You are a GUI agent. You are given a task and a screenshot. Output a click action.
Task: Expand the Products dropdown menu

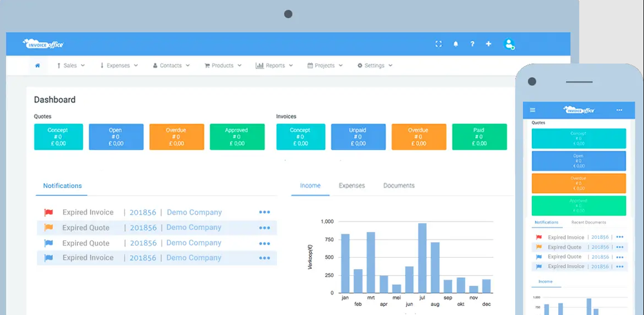tap(223, 65)
